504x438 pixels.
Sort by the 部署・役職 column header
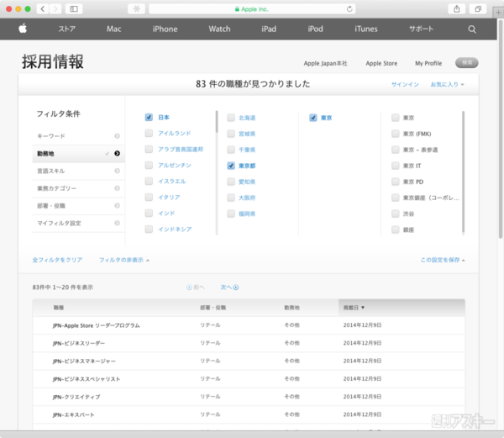point(213,308)
